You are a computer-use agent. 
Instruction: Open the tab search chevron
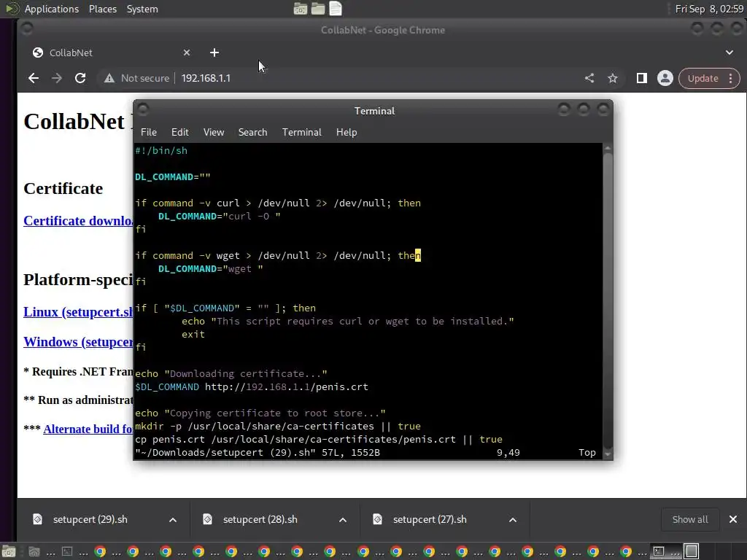[x=729, y=52]
